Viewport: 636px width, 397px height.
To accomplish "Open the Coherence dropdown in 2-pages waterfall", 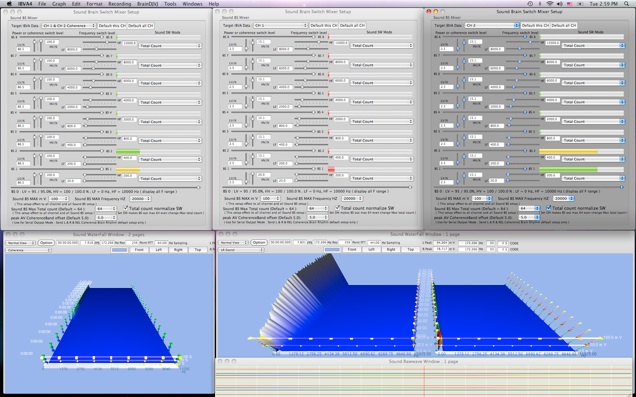I will tap(28, 250).
